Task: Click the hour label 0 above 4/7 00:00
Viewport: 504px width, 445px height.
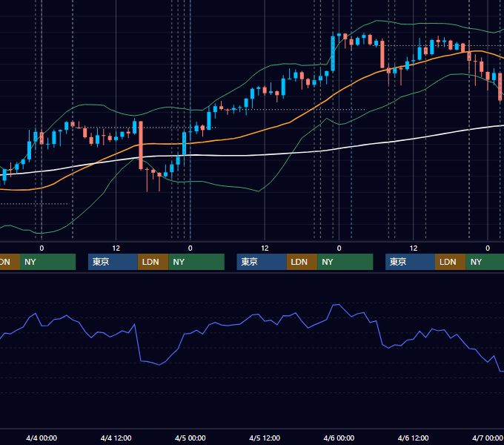Action: click(x=488, y=248)
